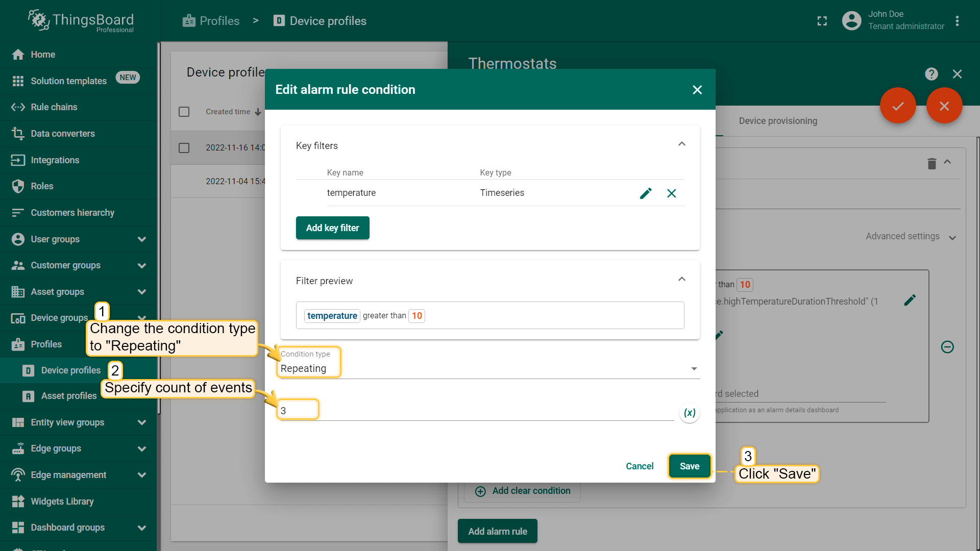Open Customers hierarchy

pos(79,213)
